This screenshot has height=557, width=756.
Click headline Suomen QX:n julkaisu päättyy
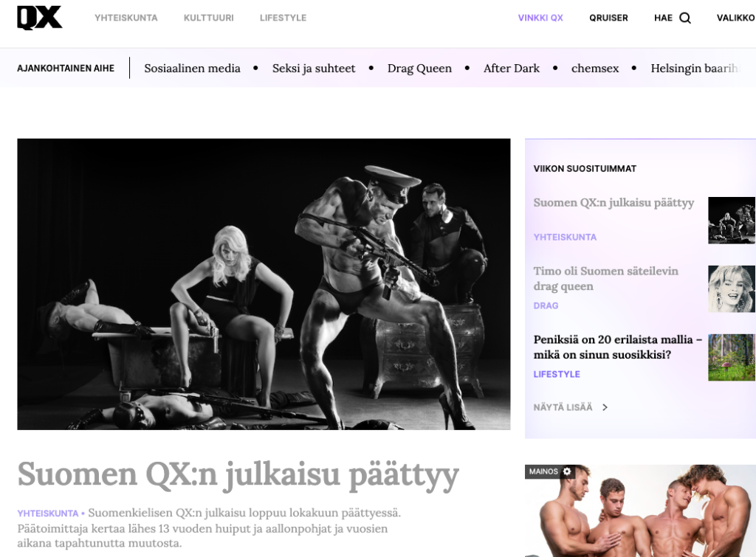click(238, 474)
